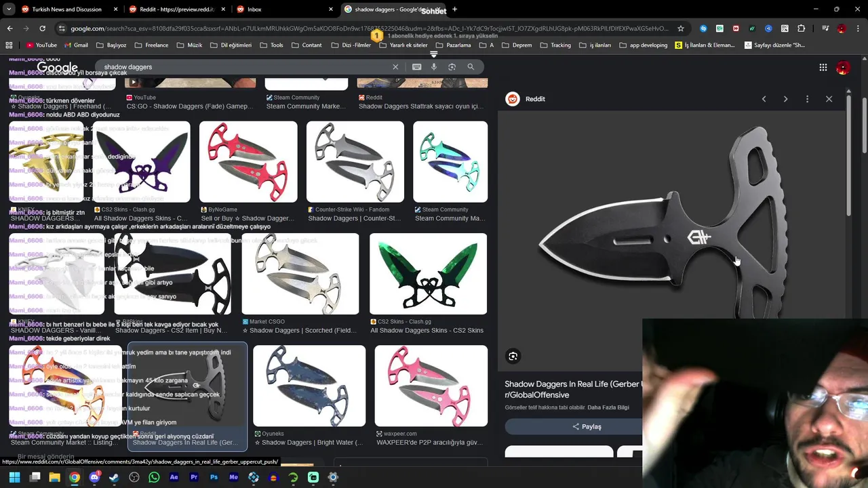Open the YouTube bookmark
Viewport: 868px width, 488px height.
click(x=41, y=45)
